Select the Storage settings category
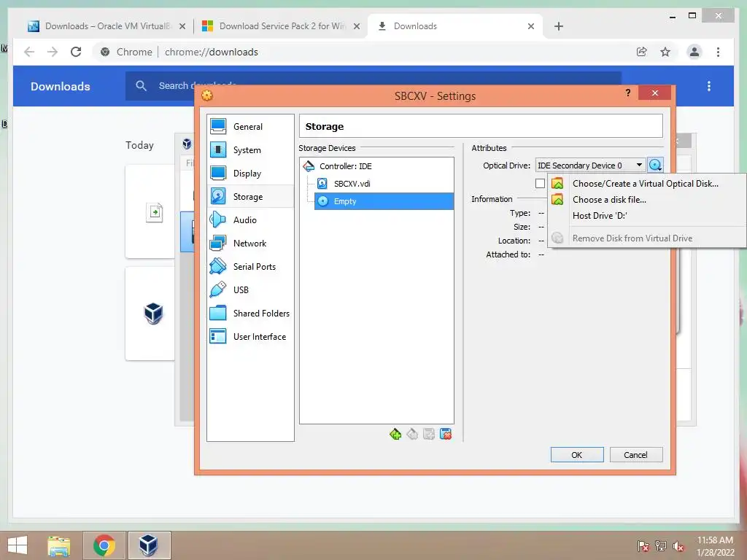Screen dimensions: 747x560 [250, 197]
